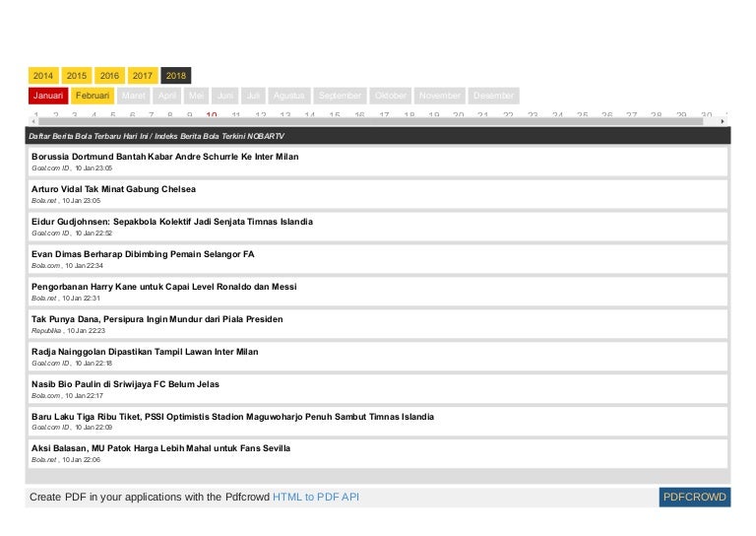Click 'Goal.com ID, 10 Jan 22:52' source line

point(72,234)
